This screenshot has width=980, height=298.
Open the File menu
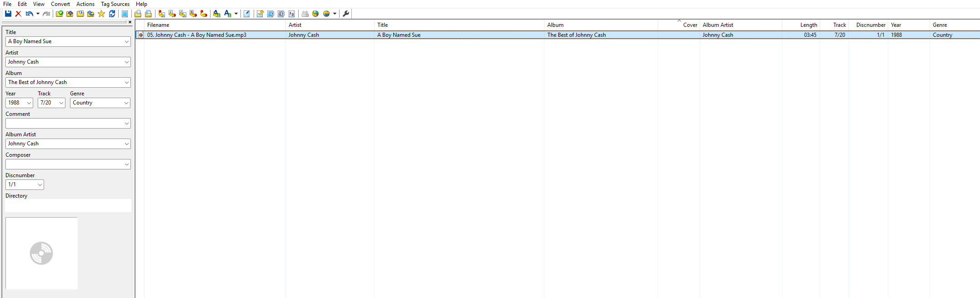[x=7, y=4]
